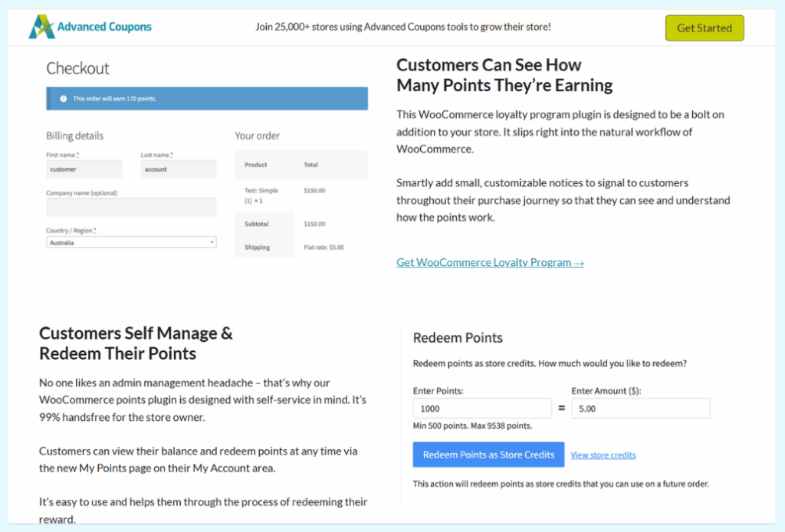Select the First name input showing "customer"
This screenshot has height=532, width=785.
(84, 168)
